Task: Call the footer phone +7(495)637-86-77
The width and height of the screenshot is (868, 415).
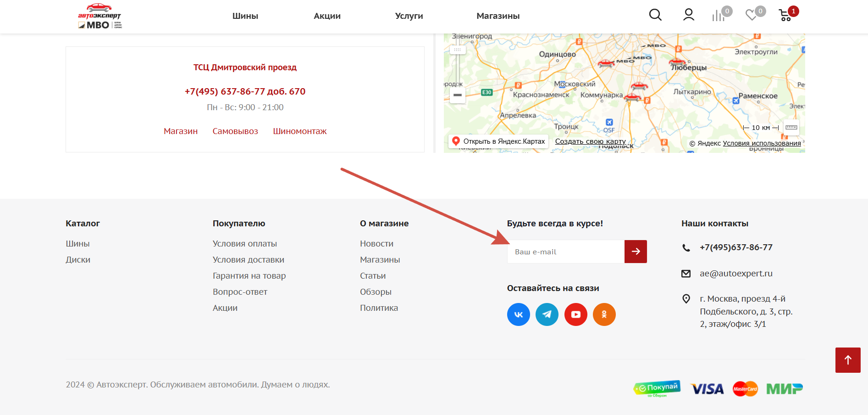Action: [x=736, y=247]
